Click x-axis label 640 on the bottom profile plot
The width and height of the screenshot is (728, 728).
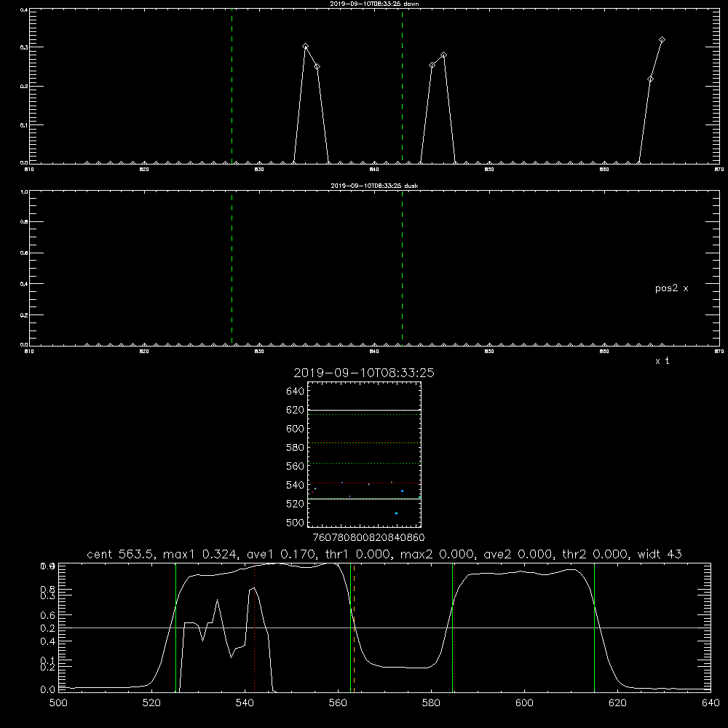pyautogui.click(x=711, y=703)
